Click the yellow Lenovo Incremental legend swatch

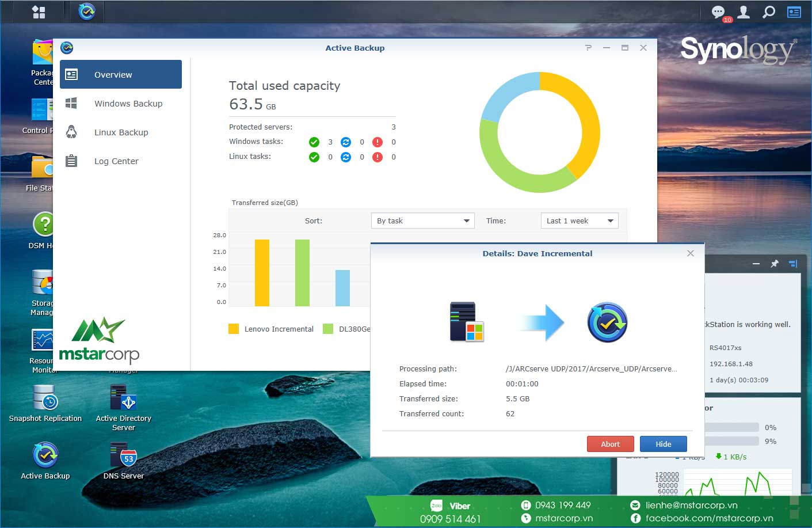pos(234,329)
